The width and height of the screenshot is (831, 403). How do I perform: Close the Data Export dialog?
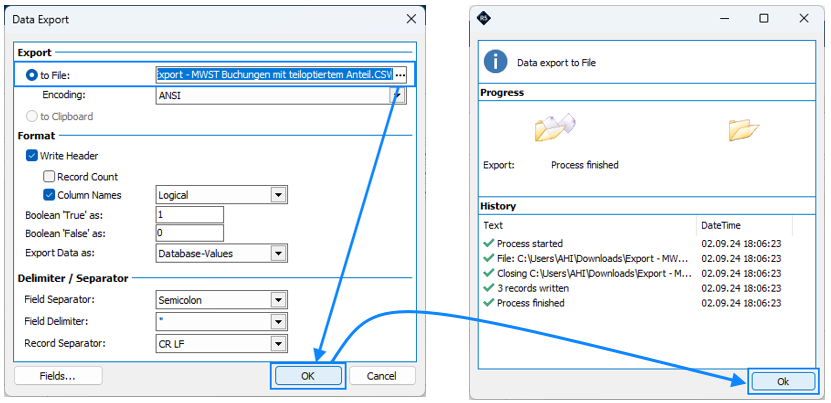pyautogui.click(x=411, y=19)
